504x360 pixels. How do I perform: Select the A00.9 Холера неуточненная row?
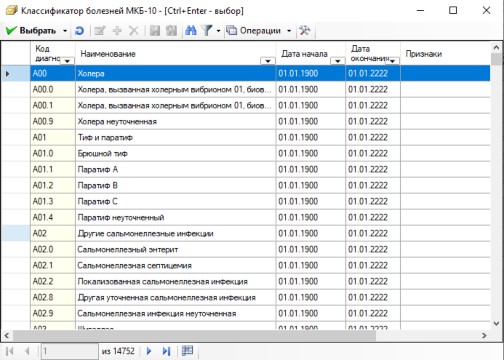click(x=246, y=121)
